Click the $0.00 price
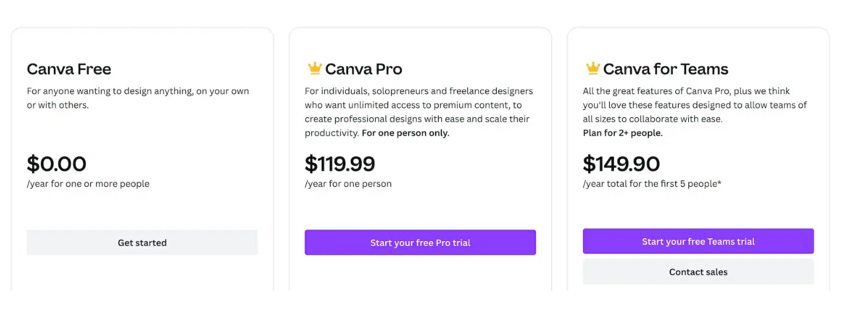Image resolution: width=868 pixels, height=316 pixels. click(57, 164)
